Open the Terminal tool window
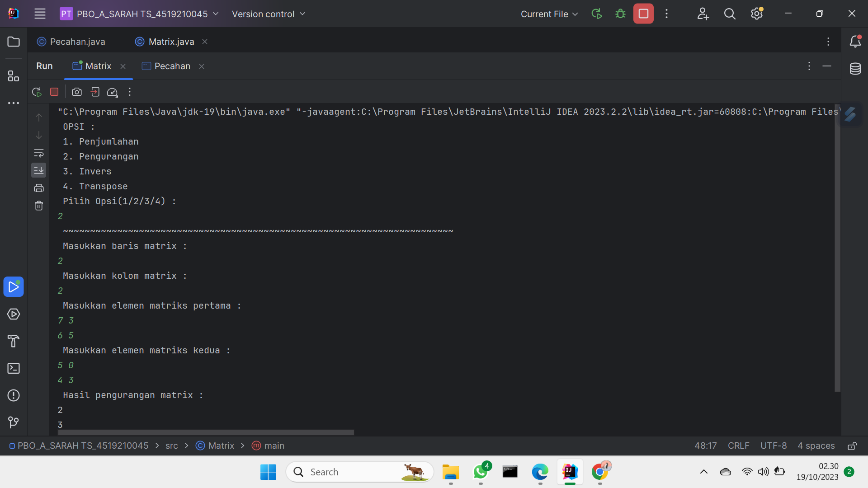The height and width of the screenshot is (488, 868). [x=14, y=368]
